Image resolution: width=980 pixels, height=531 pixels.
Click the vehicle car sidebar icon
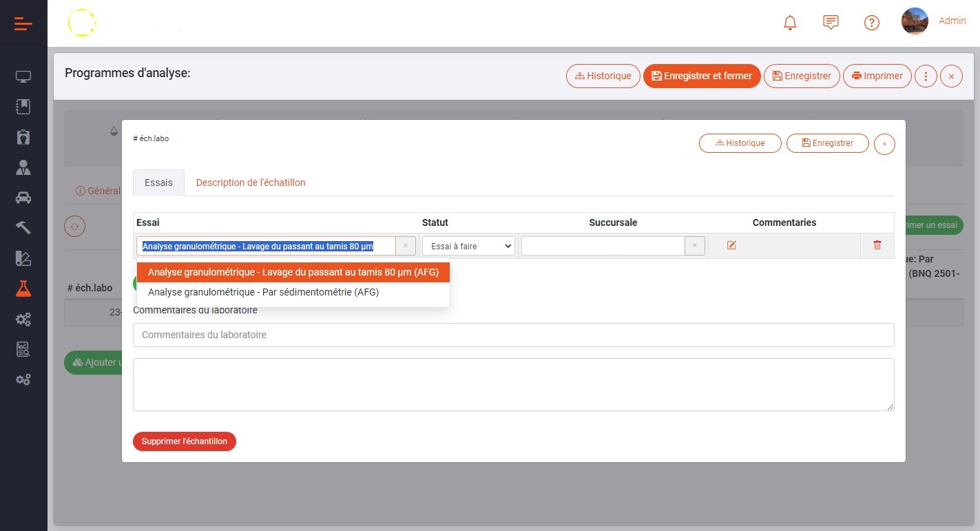[x=23, y=198]
